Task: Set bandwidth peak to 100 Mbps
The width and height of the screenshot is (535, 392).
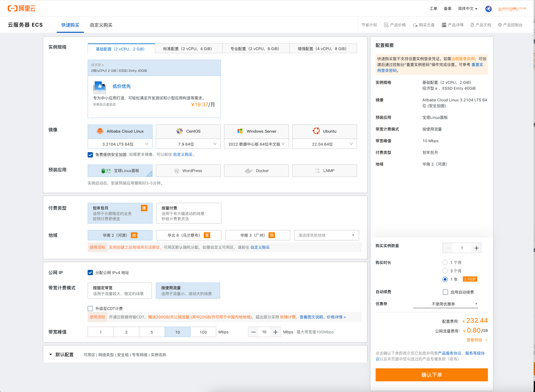Action: (203, 332)
